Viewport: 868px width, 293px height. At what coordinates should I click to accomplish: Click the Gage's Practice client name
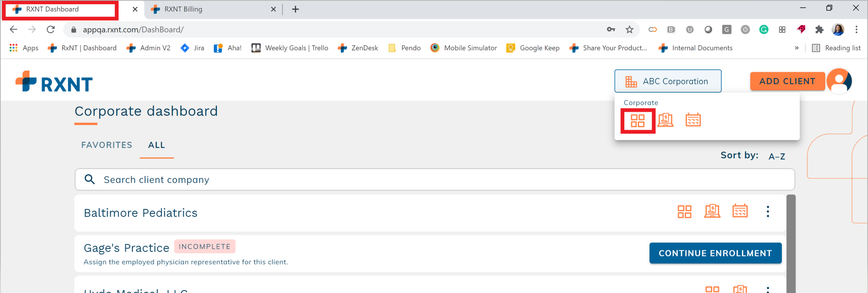126,248
